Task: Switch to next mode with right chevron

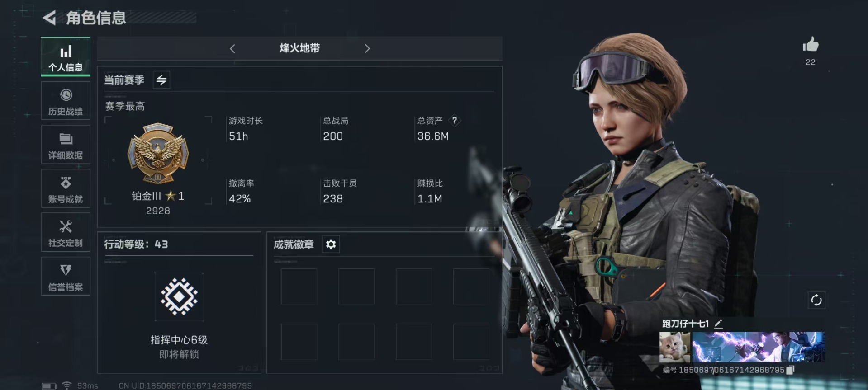Action: (x=367, y=48)
